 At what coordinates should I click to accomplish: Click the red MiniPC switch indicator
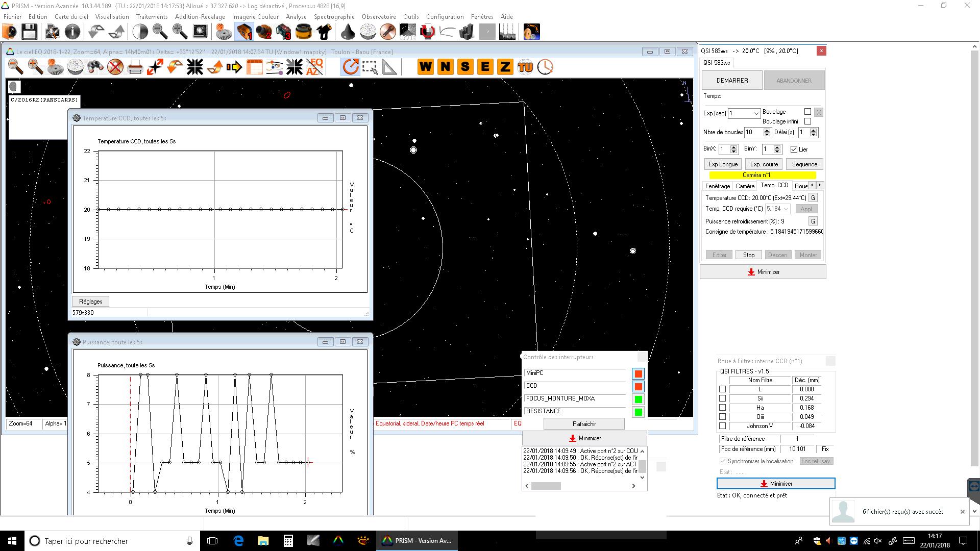(x=638, y=374)
